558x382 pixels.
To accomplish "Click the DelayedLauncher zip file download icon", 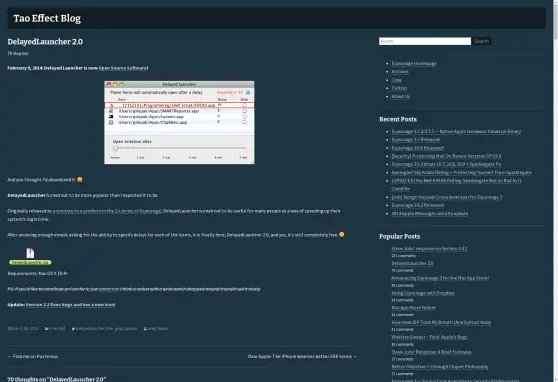I will (x=30, y=253).
